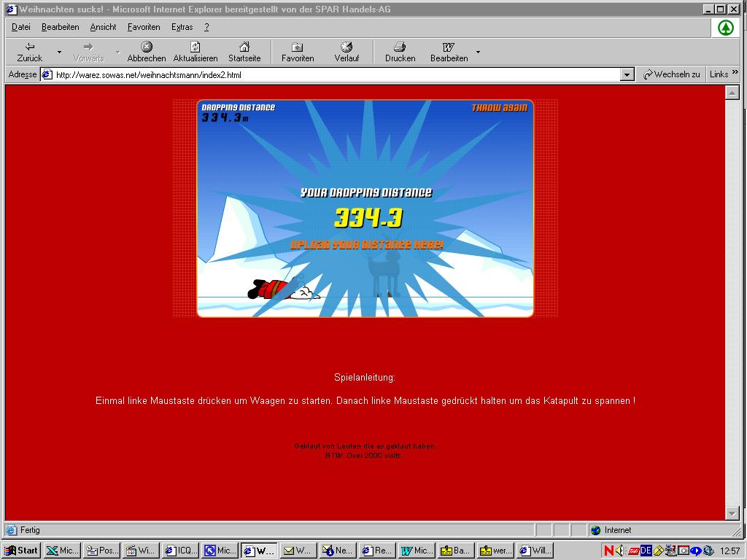This screenshot has width=747, height=560.
Task: Refresh page using Aktualisieren
Action: click(195, 52)
